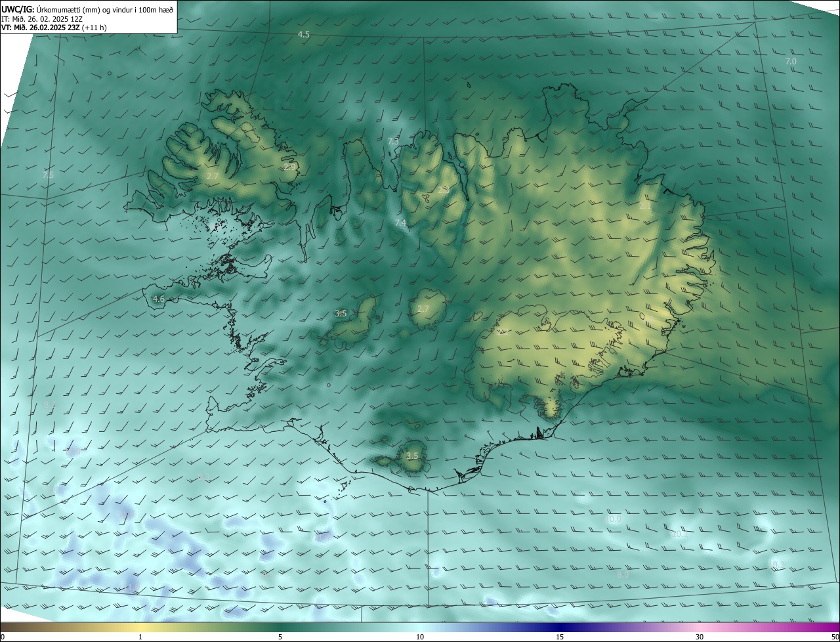Click the '1' tick on the color bar
The width and height of the screenshot is (840, 642).
pyautogui.click(x=140, y=637)
